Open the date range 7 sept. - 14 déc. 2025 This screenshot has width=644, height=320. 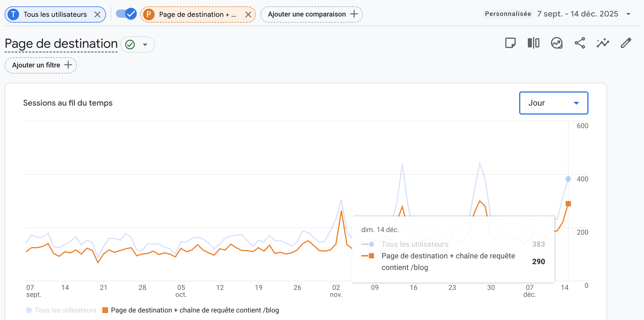578,14
